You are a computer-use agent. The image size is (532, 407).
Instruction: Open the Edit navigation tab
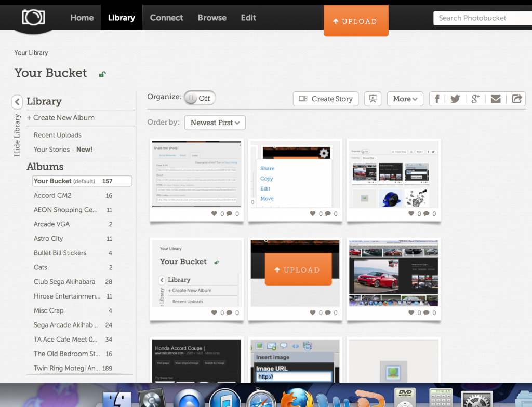pyautogui.click(x=248, y=18)
